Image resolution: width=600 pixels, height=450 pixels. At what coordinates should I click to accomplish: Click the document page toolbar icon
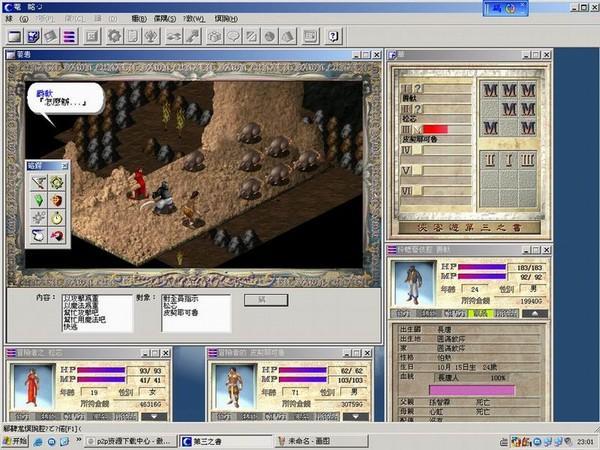tap(132, 36)
